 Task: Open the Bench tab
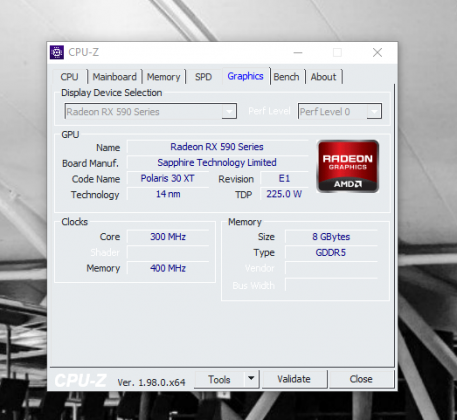286,77
